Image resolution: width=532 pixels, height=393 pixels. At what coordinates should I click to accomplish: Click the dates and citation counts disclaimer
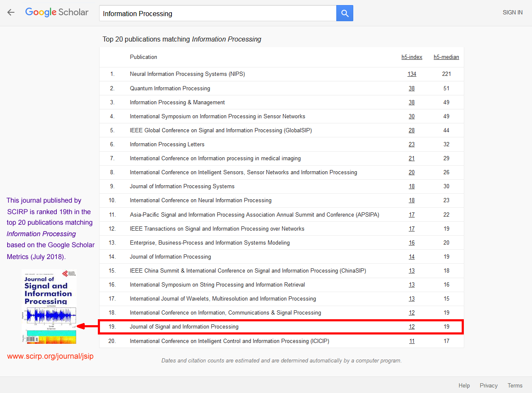coord(282,361)
